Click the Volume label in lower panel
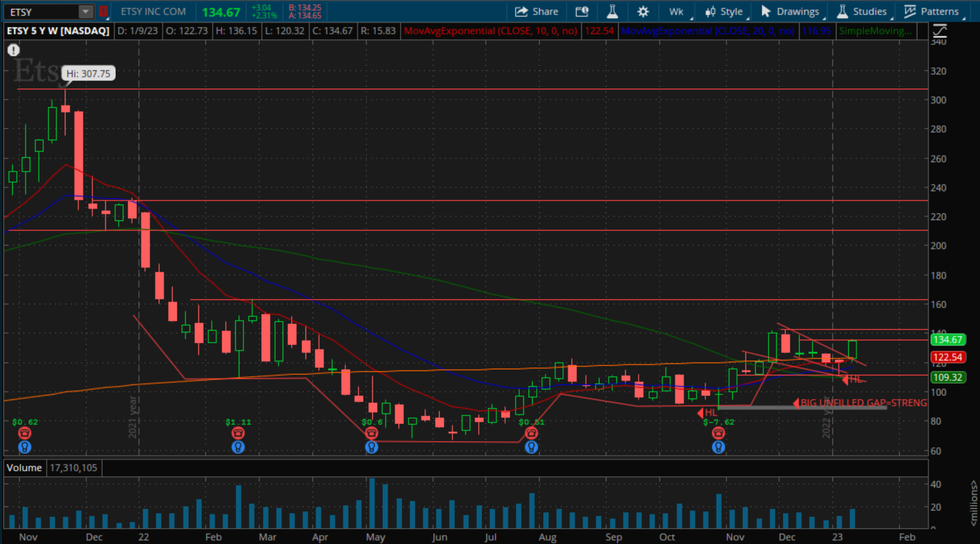980x544 pixels. [24, 468]
